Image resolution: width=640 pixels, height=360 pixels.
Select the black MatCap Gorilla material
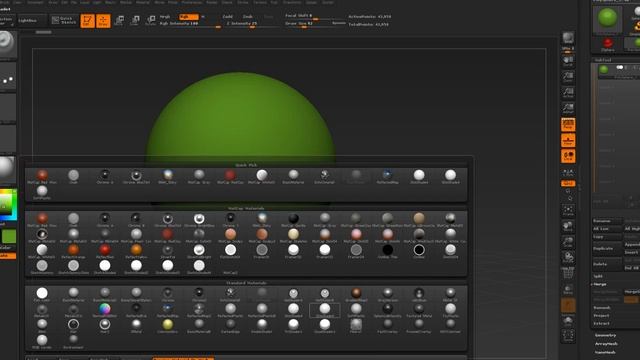(x=293, y=220)
